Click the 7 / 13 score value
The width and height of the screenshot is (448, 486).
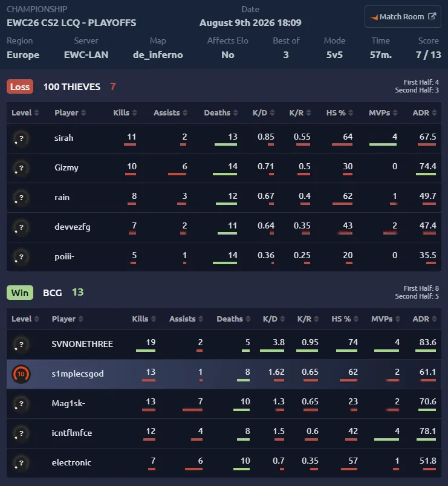pyautogui.click(x=429, y=55)
